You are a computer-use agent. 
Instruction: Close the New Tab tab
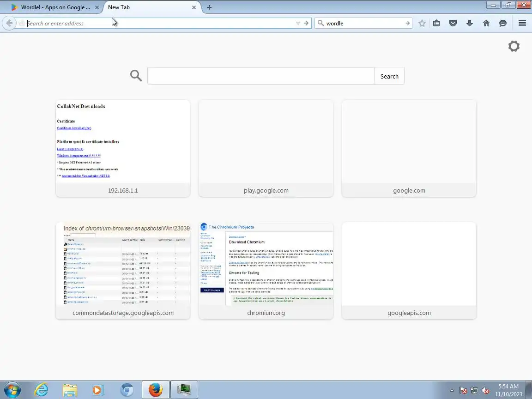(x=194, y=7)
